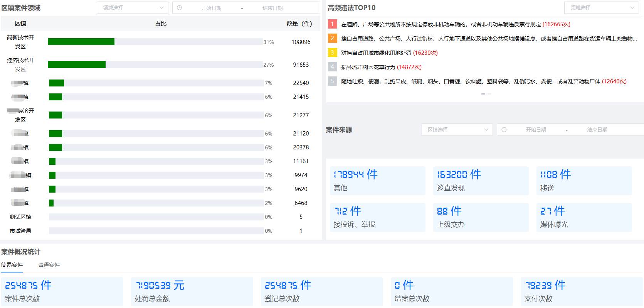The width and height of the screenshot is (644, 308).
Task: Click the 测试区镇 progress bar
Action: (156, 217)
